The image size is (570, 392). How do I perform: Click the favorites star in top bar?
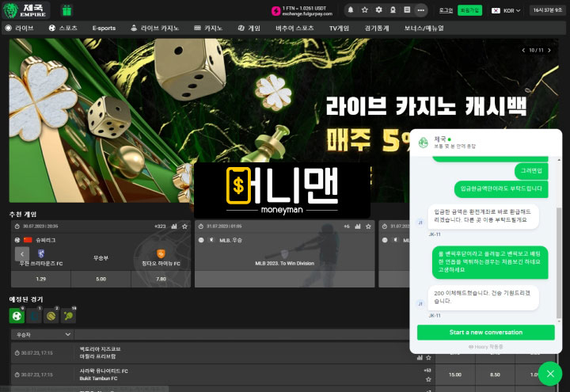(364, 10)
